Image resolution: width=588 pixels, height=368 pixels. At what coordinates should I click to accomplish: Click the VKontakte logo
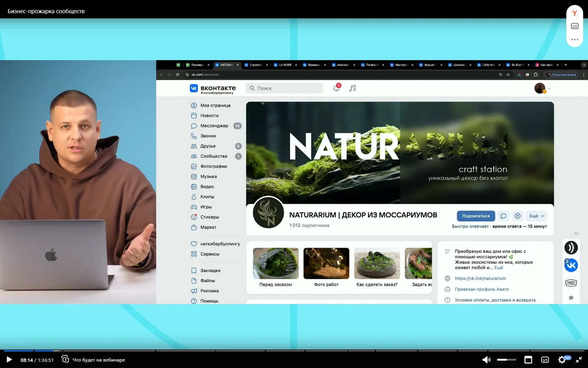click(x=213, y=89)
